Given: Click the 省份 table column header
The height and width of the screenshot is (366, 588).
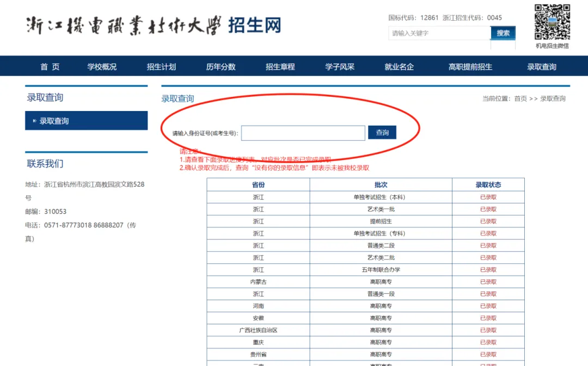Looking at the screenshot, I should tap(258, 185).
